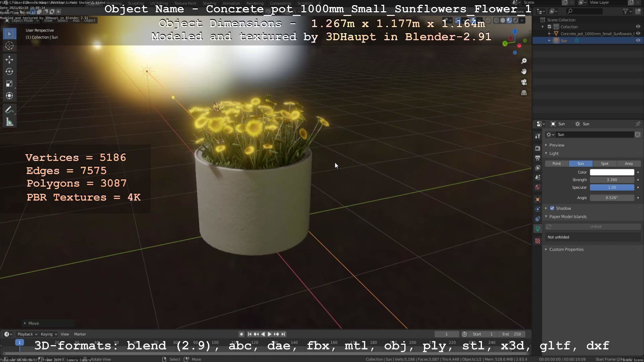Switch viewport shading to solid
This screenshot has height=362, width=644.
503,20
